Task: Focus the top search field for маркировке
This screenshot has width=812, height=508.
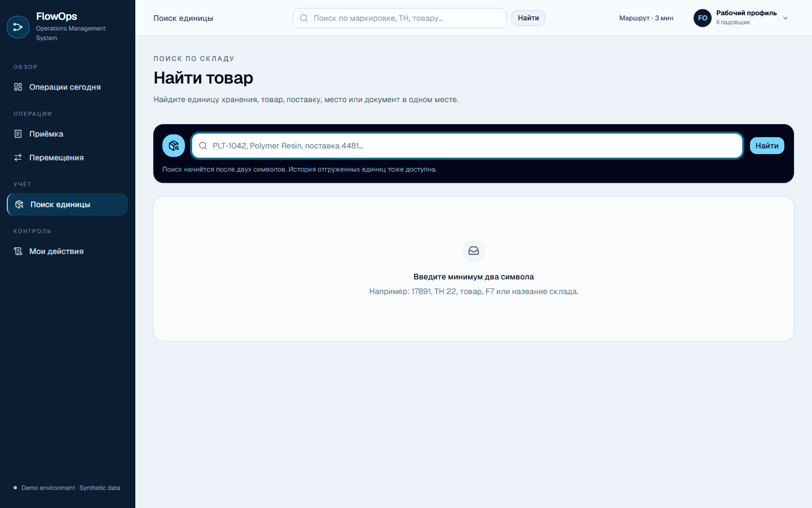Action: click(x=400, y=18)
